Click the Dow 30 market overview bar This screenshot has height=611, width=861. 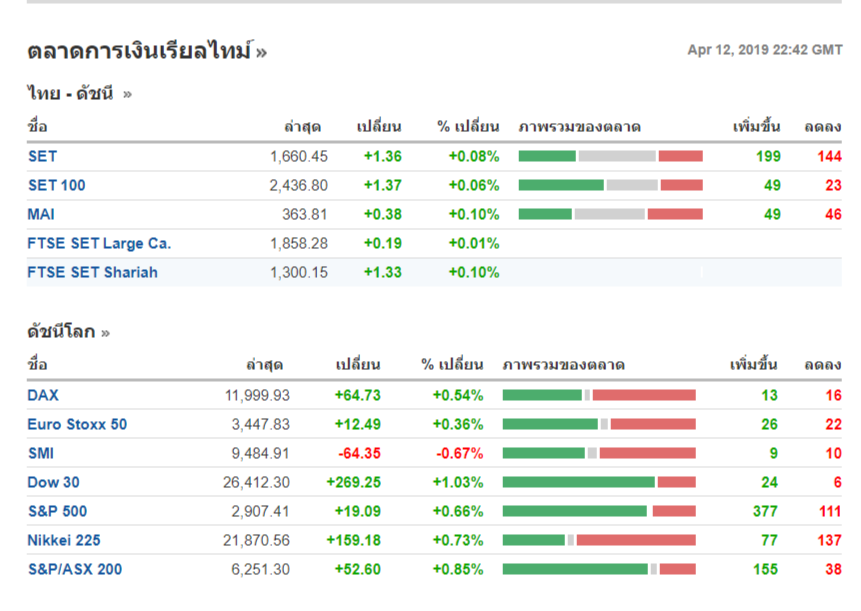pos(598,482)
